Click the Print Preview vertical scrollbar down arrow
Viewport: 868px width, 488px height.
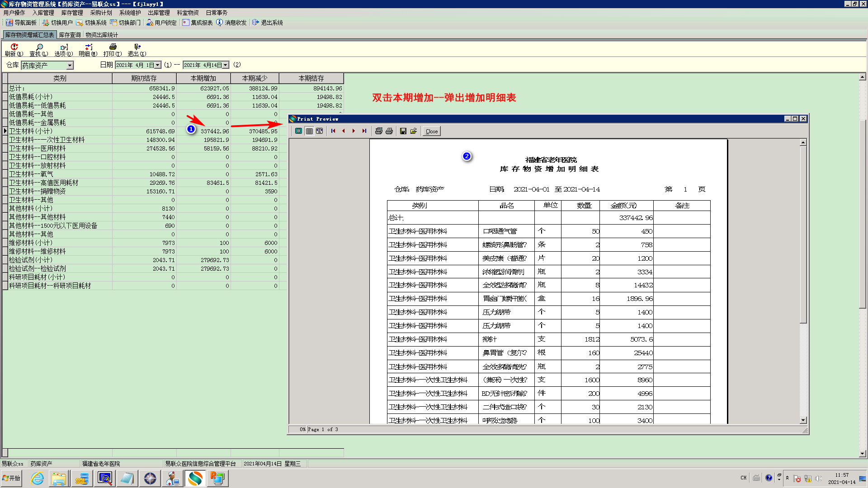pos(803,420)
